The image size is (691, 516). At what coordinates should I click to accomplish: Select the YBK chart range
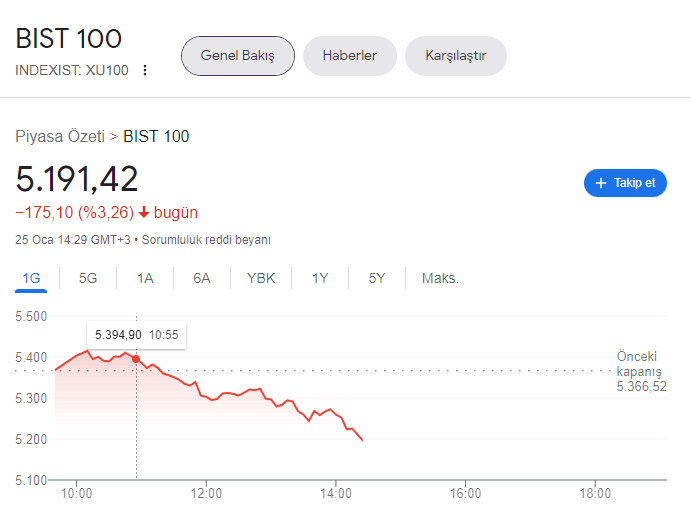pos(261,278)
